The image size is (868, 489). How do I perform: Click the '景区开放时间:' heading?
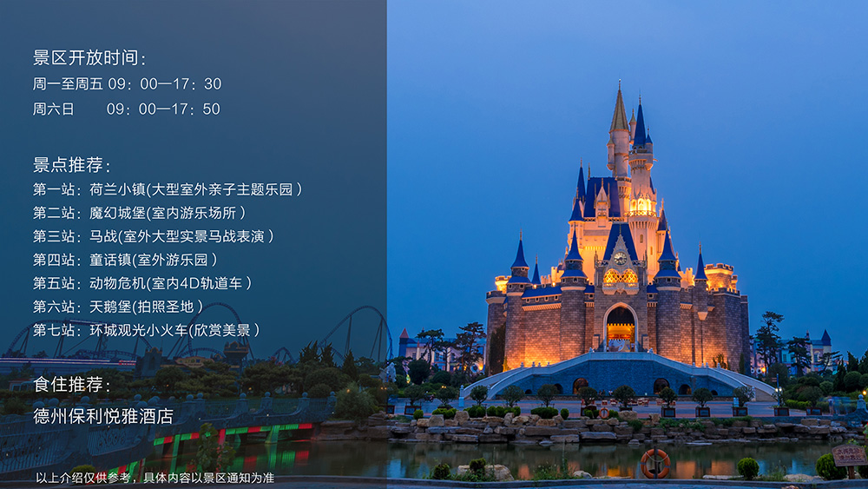point(89,57)
